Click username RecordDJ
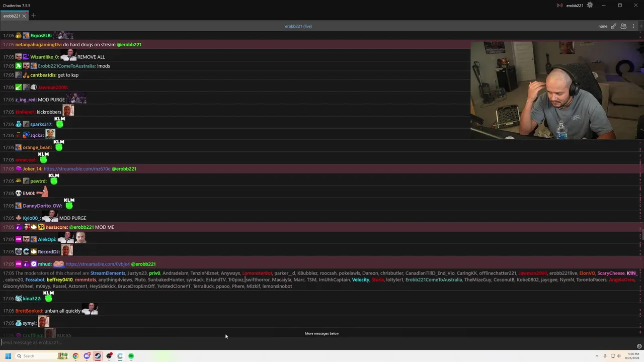The image size is (644, 362). [x=49, y=251]
